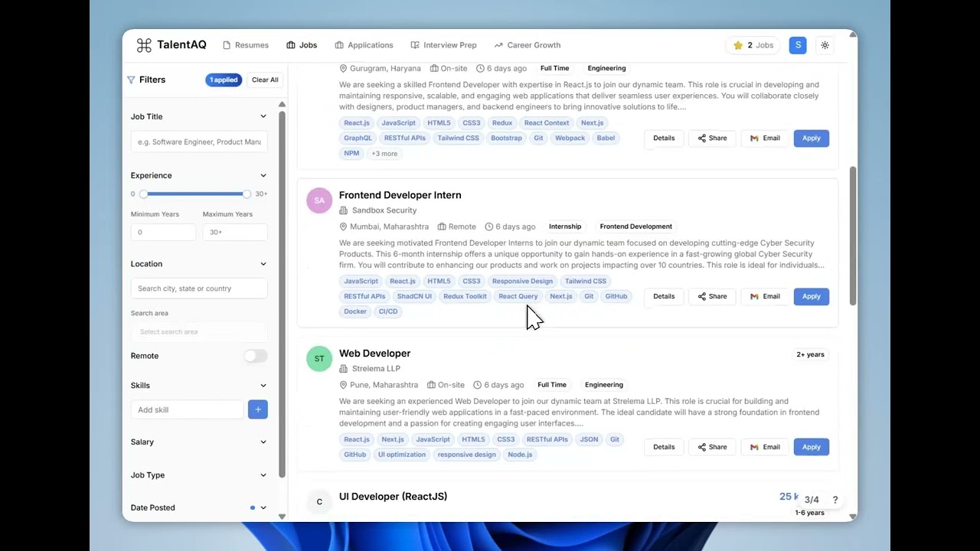The image size is (980, 551).
Task: Collapse the Location filter section
Action: 263,264
